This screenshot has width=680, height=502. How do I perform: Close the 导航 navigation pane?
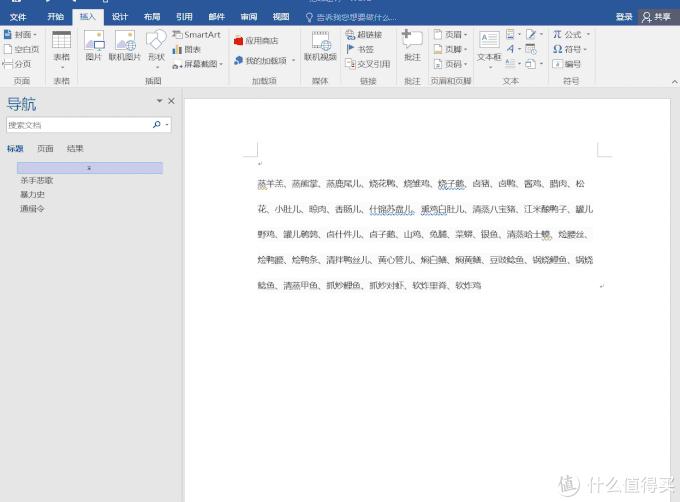171,101
